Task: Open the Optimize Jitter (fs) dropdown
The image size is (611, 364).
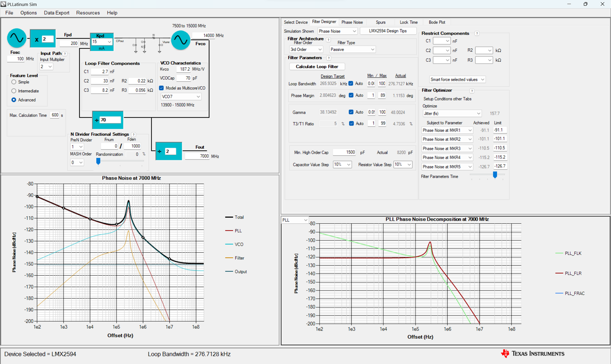Action: click(x=452, y=113)
